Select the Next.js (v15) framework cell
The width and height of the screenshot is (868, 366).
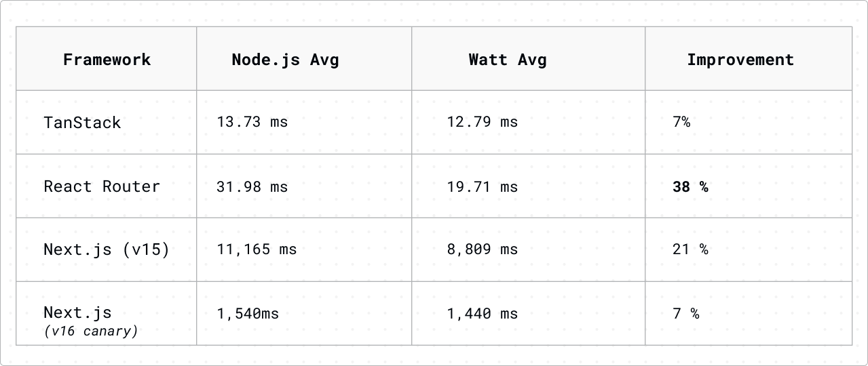pyautogui.click(x=107, y=249)
